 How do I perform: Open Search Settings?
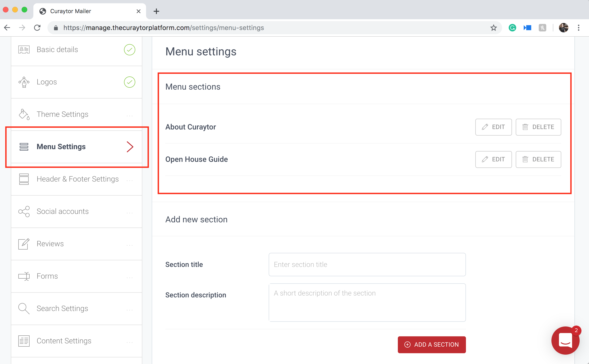point(77,309)
